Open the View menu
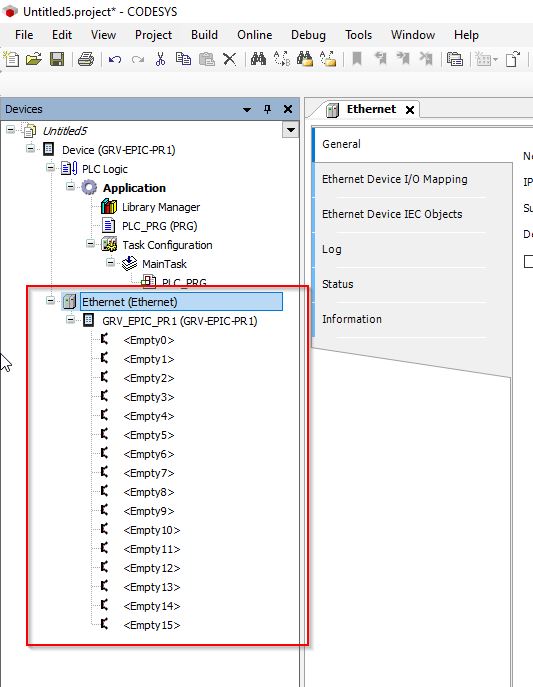 (103, 35)
